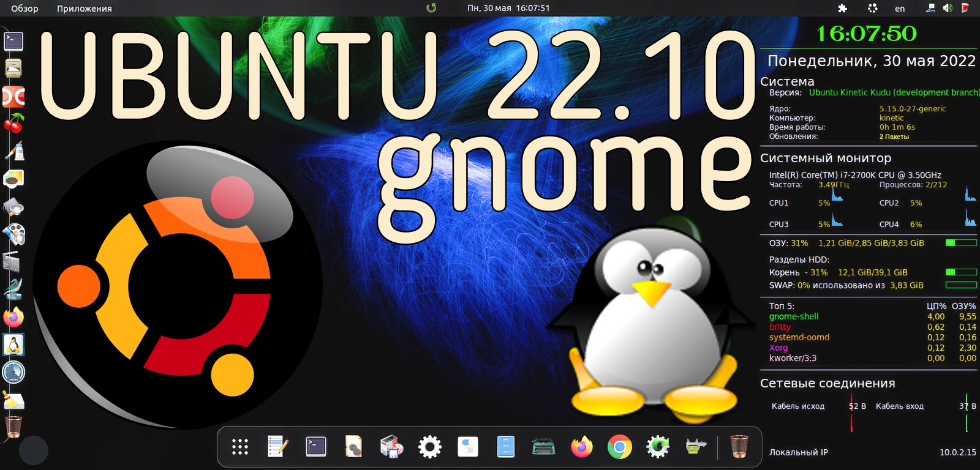Click the '2 Пакеты' updates value
The image size is (980, 470).
(x=894, y=136)
